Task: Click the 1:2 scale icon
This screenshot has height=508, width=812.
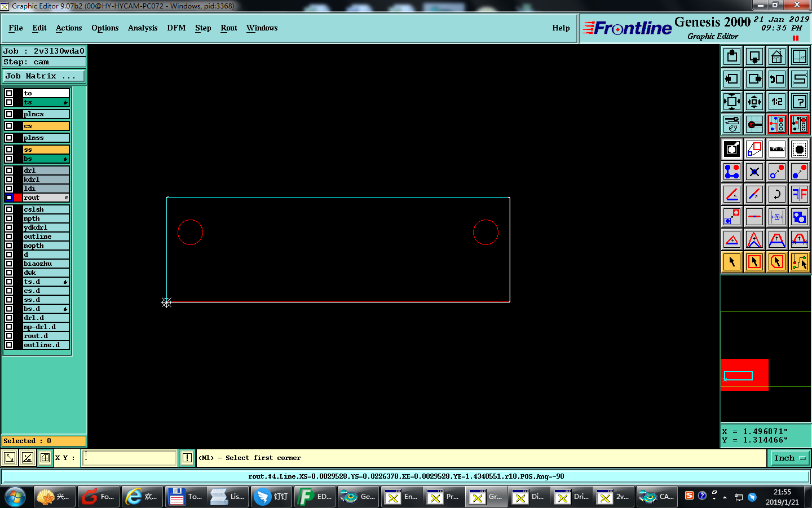Action: click(777, 102)
